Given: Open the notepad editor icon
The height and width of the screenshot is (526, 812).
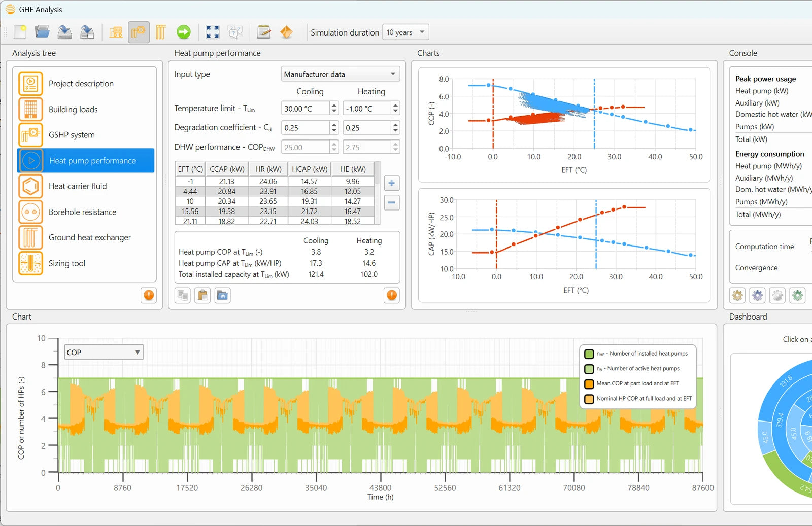Looking at the screenshot, I should click(263, 32).
